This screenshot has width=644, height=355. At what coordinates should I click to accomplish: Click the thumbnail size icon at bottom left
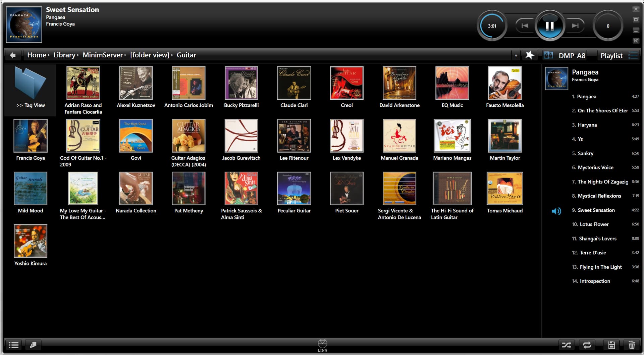coord(33,345)
